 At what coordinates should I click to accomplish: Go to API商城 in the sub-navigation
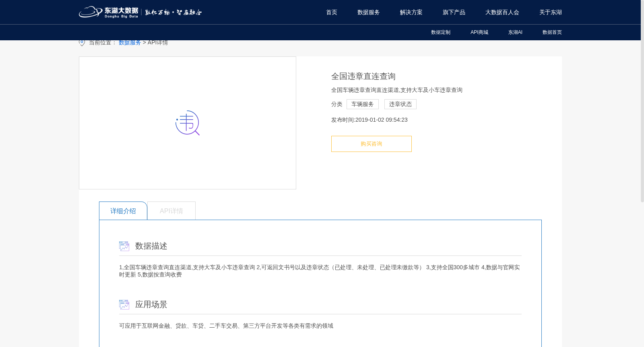coord(479,32)
